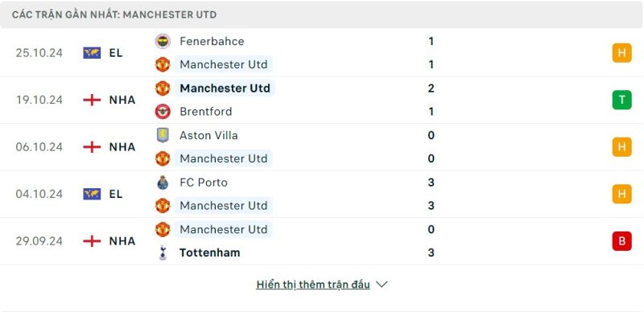
Task: Click the EL competition label for 04.10.24
Action: coord(116,194)
